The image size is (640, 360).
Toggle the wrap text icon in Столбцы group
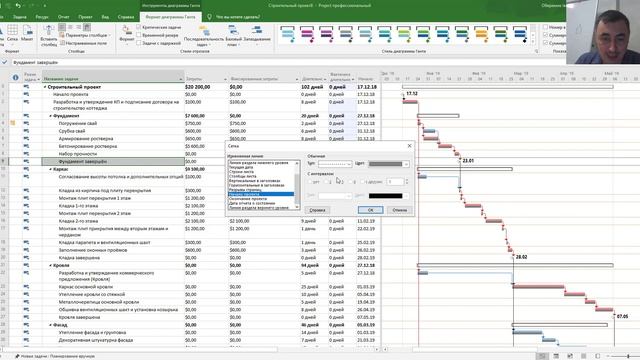[x=87, y=27]
